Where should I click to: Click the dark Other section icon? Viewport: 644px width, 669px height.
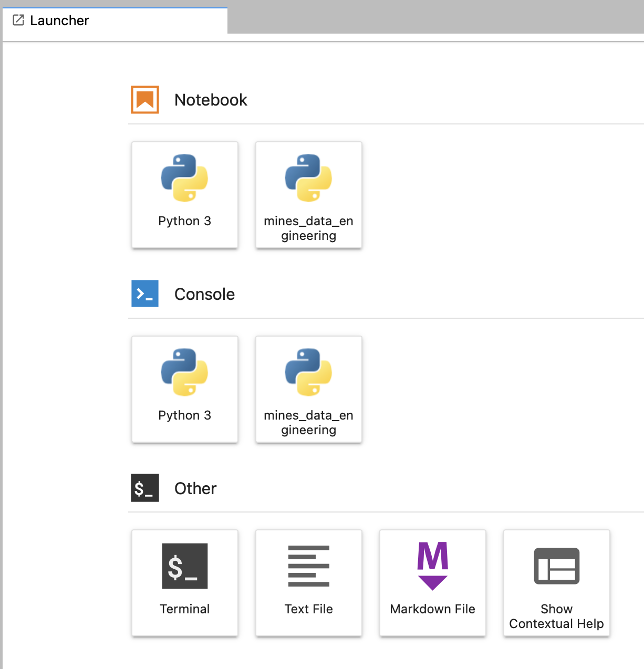click(145, 488)
